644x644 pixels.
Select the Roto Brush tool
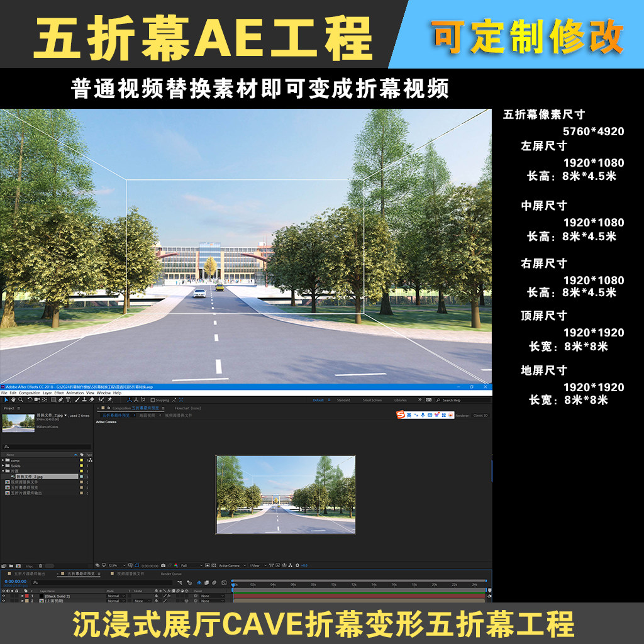click(101, 399)
